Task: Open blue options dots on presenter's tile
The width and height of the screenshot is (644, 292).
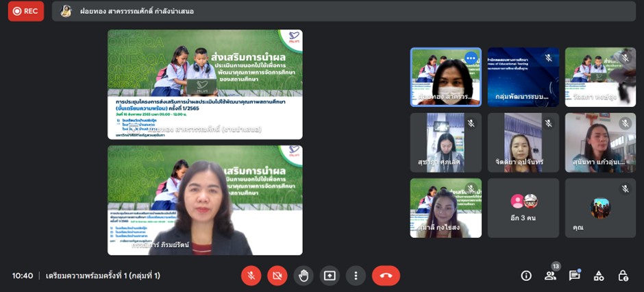Action: pos(471,58)
